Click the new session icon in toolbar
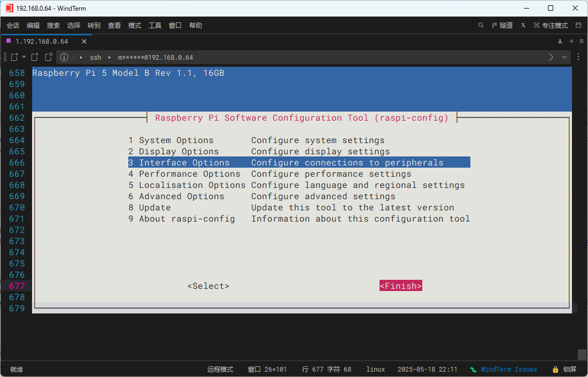 (14, 57)
